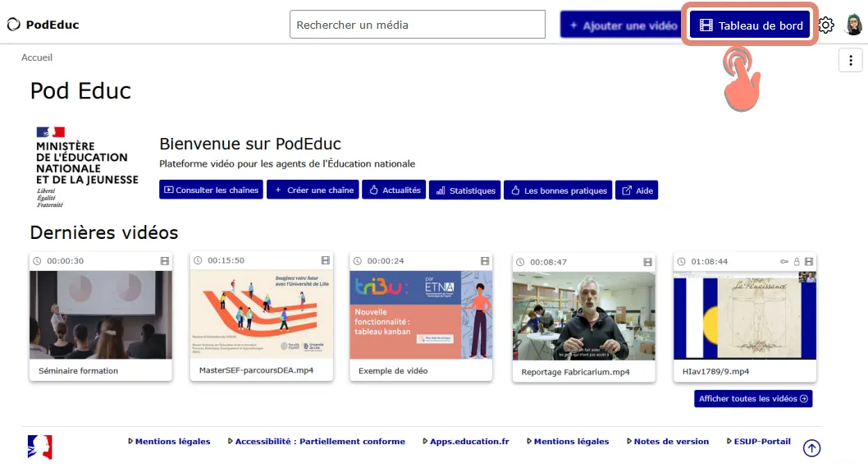Screen dimensions: 868x468
Task: Click the PodEduc logo in header
Action: 43,25
